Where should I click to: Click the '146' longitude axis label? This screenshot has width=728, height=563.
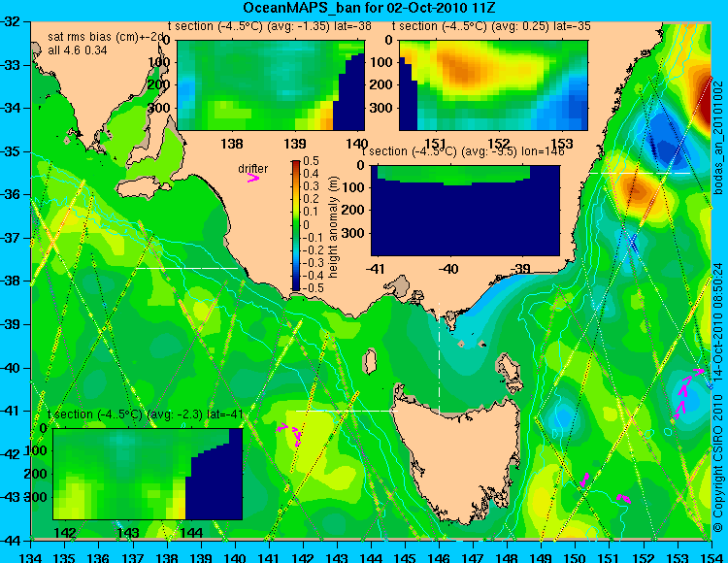(x=439, y=557)
